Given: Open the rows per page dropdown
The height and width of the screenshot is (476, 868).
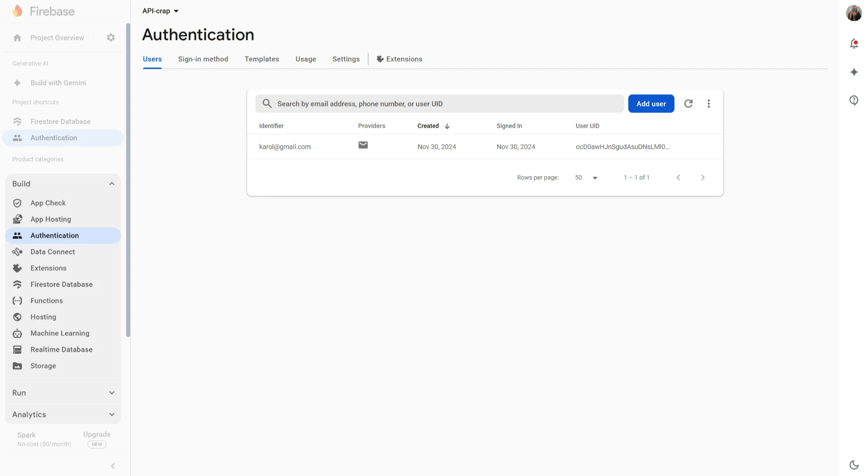Looking at the screenshot, I should 586,178.
